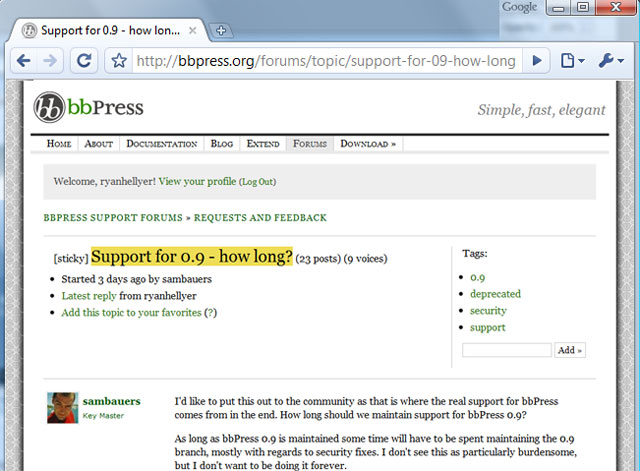
Task: Click sambauers' avatar thumbnail
Action: coord(62,407)
